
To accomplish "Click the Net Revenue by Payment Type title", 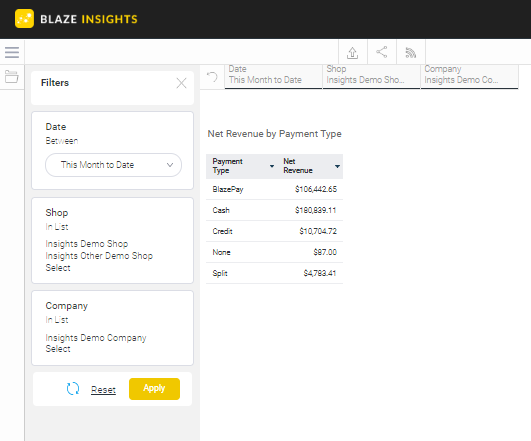I will click(275, 134).
